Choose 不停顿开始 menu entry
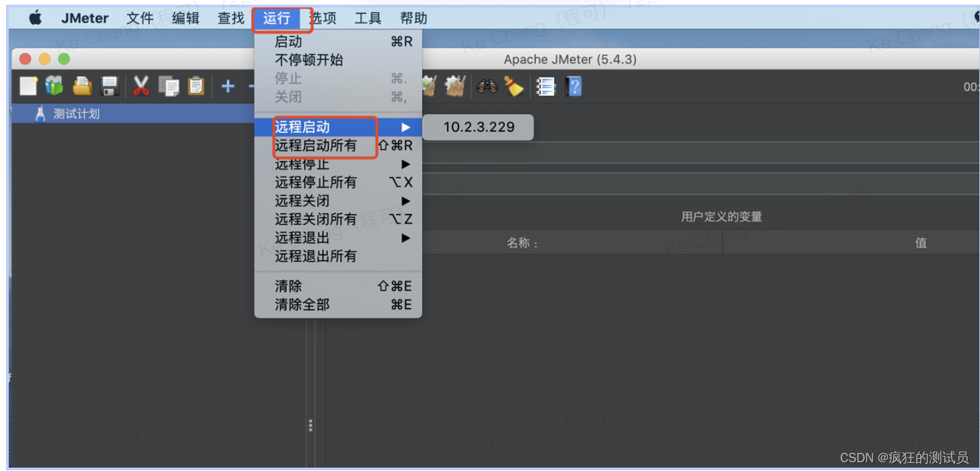This screenshot has height=471, width=980. tap(338, 60)
